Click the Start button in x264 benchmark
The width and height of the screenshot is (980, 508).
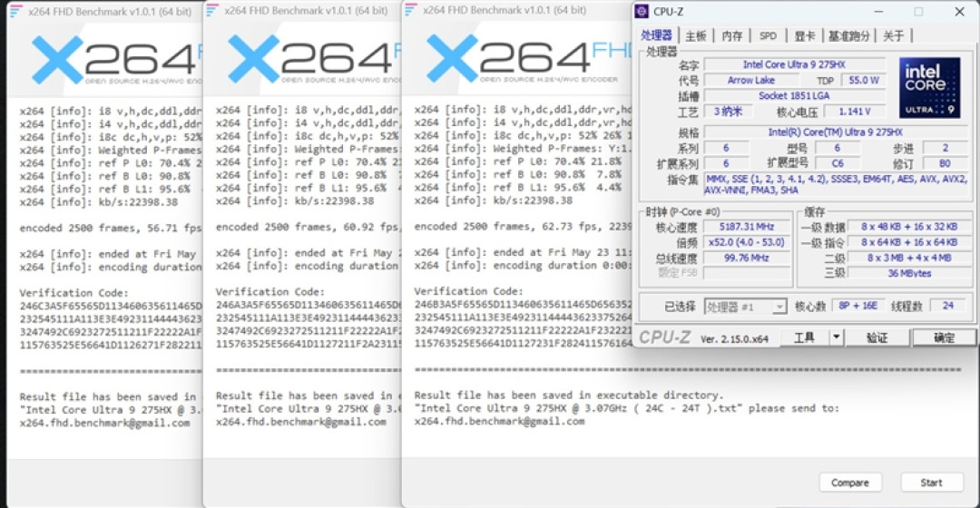(x=931, y=483)
